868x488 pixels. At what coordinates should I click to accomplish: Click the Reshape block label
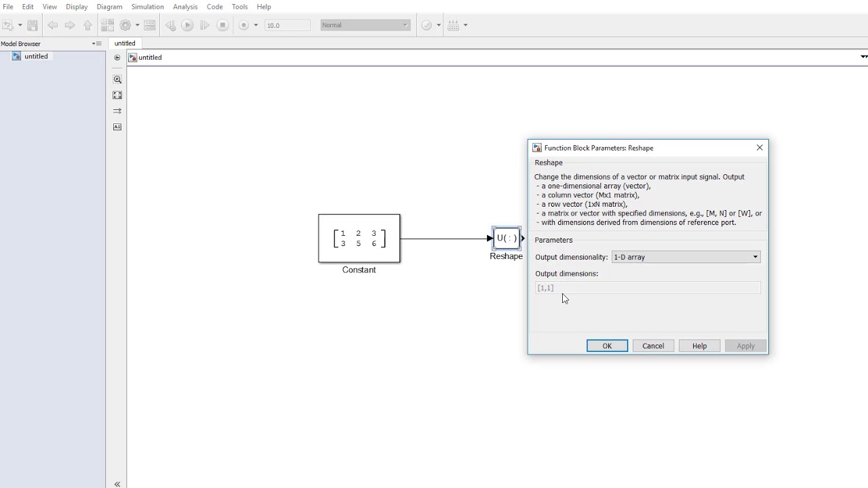[x=506, y=256]
